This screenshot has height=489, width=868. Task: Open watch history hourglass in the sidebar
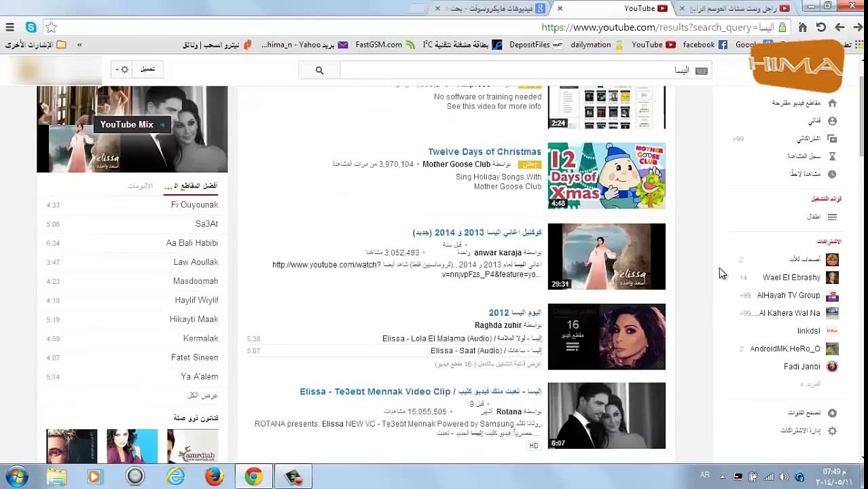(x=832, y=156)
